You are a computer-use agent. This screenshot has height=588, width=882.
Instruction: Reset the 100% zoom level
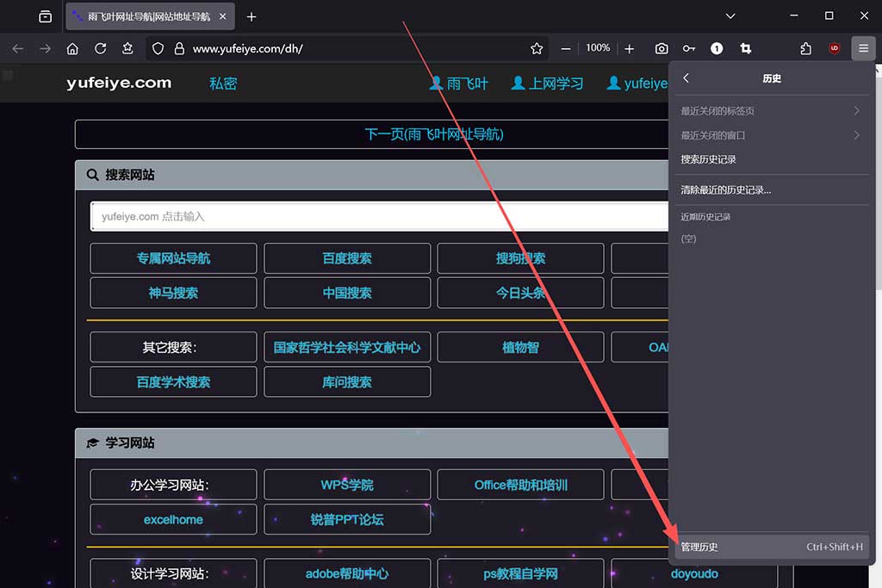(598, 48)
